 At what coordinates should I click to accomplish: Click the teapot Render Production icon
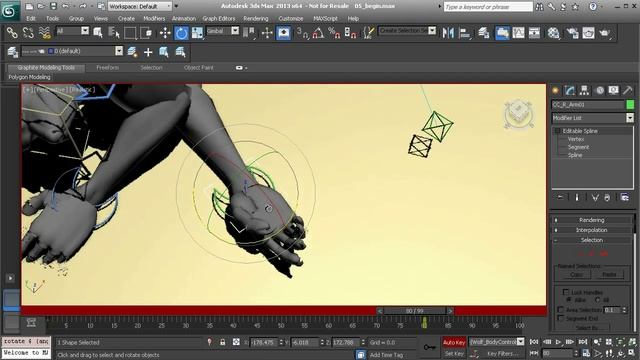604,33
